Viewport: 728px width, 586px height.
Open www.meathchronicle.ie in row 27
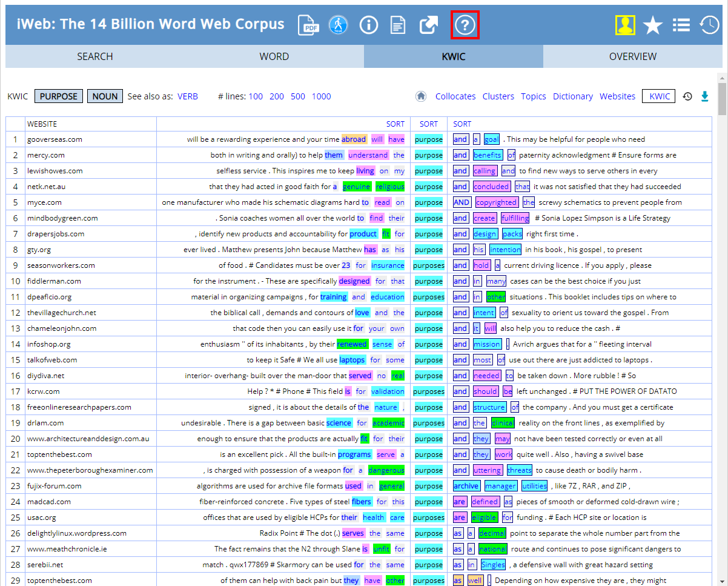pyautogui.click(x=67, y=549)
